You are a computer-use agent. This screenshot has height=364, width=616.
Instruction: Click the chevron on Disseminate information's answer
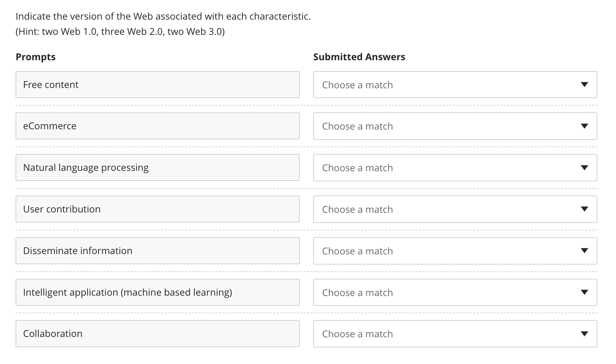click(x=585, y=251)
